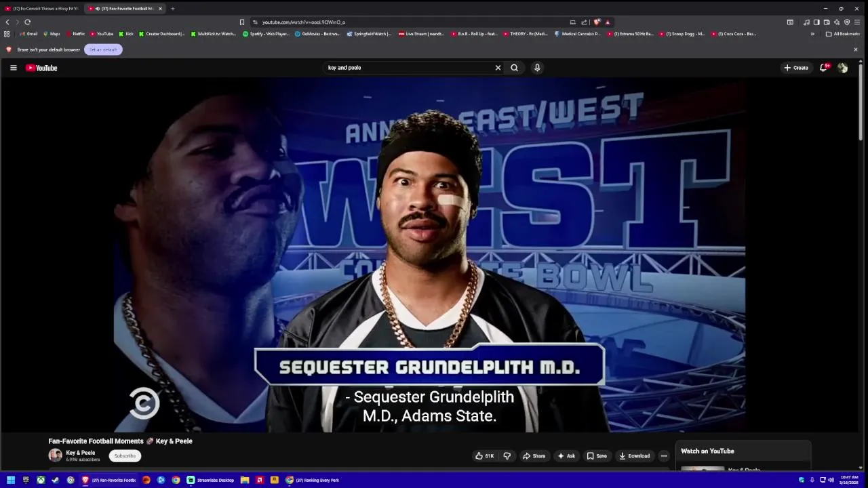The height and width of the screenshot is (488, 868).
Task: Save the video to a playlist
Action: click(x=597, y=456)
